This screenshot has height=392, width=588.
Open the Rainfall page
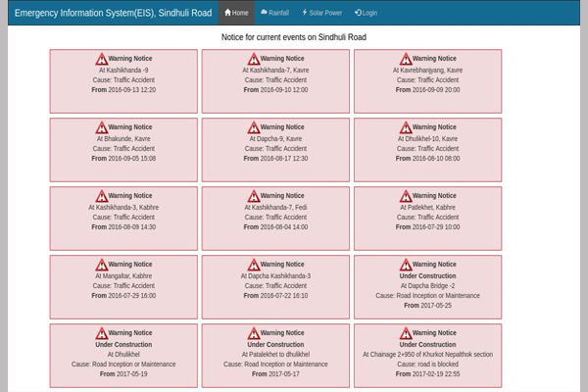(x=274, y=13)
